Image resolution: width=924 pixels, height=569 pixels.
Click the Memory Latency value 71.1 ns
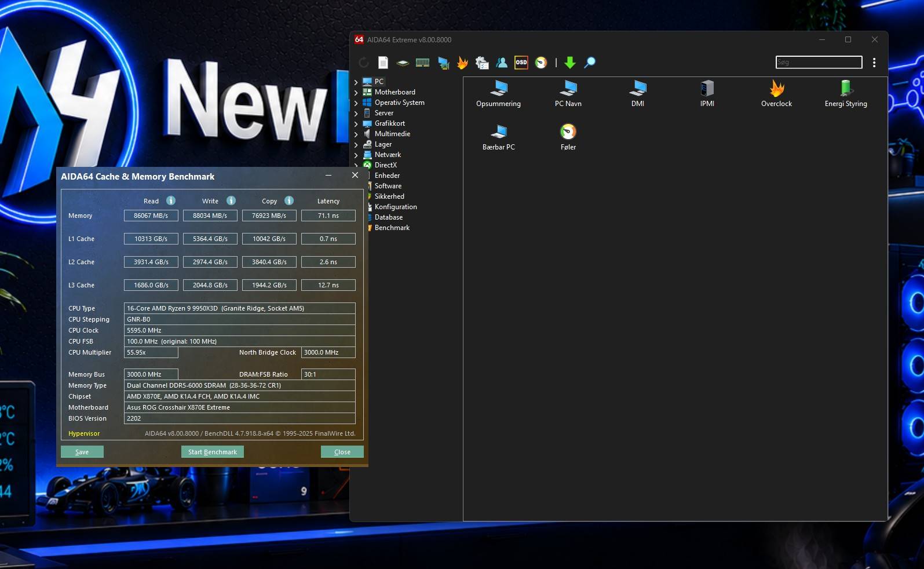[328, 216]
